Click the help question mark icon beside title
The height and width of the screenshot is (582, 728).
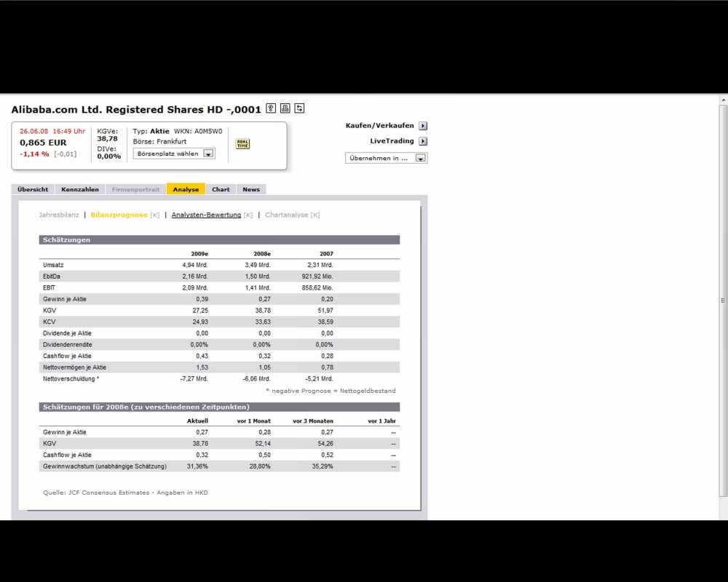[x=271, y=108]
